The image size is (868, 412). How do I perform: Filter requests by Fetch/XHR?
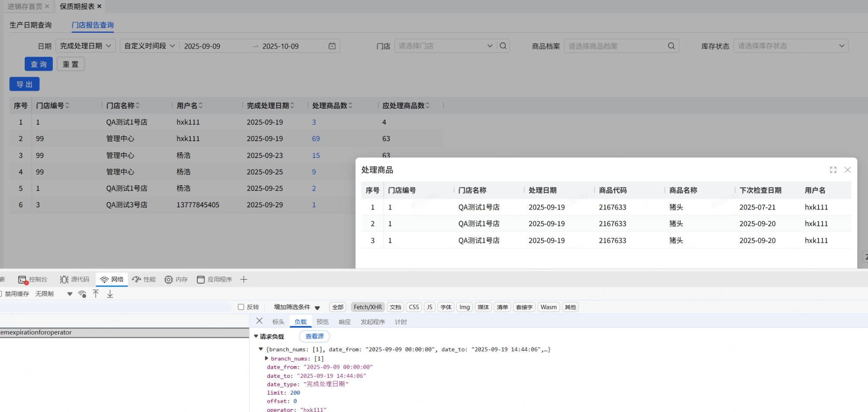tap(368, 307)
